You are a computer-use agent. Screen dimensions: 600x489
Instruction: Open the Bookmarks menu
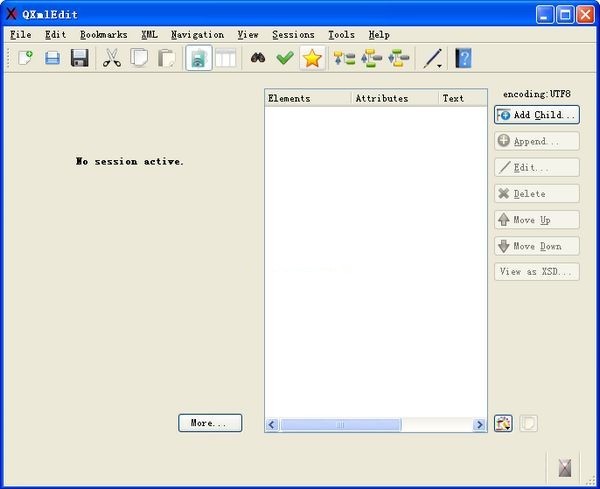point(103,34)
